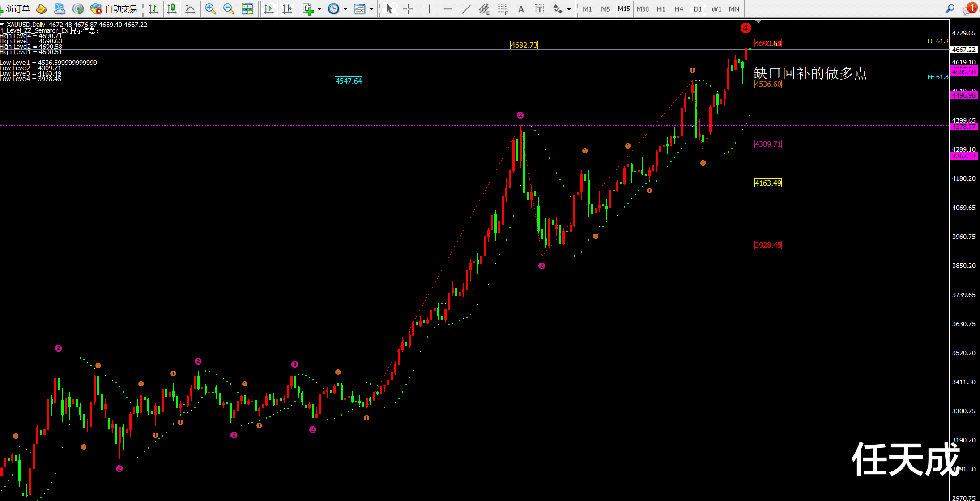Click the zoom in magnifier icon
Screen dimensions: 980x501
pyautogui.click(x=210, y=9)
